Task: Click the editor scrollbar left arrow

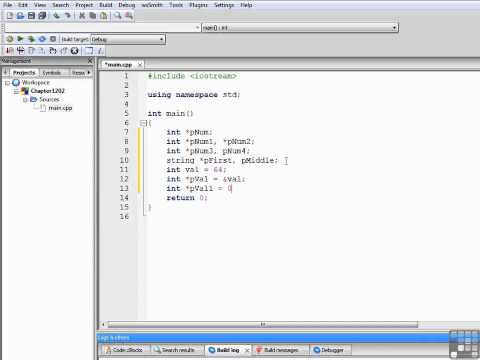Action: click(103, 324)
